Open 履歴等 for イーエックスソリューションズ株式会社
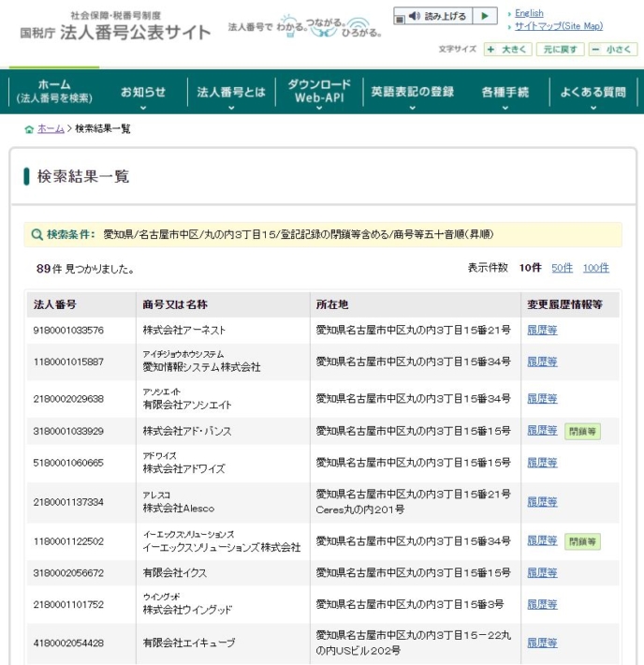The height and width of the screenshot is (665, 644). tap(542, 541)
